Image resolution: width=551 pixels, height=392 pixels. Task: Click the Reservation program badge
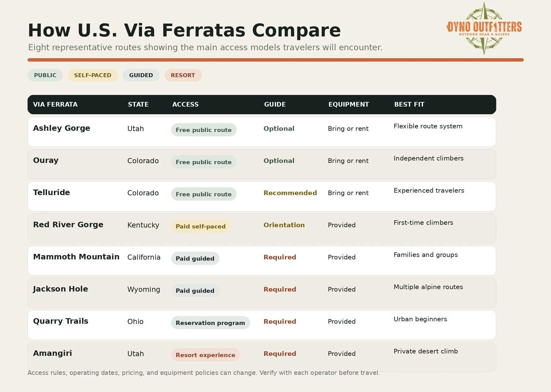click(x=210, y=323)
